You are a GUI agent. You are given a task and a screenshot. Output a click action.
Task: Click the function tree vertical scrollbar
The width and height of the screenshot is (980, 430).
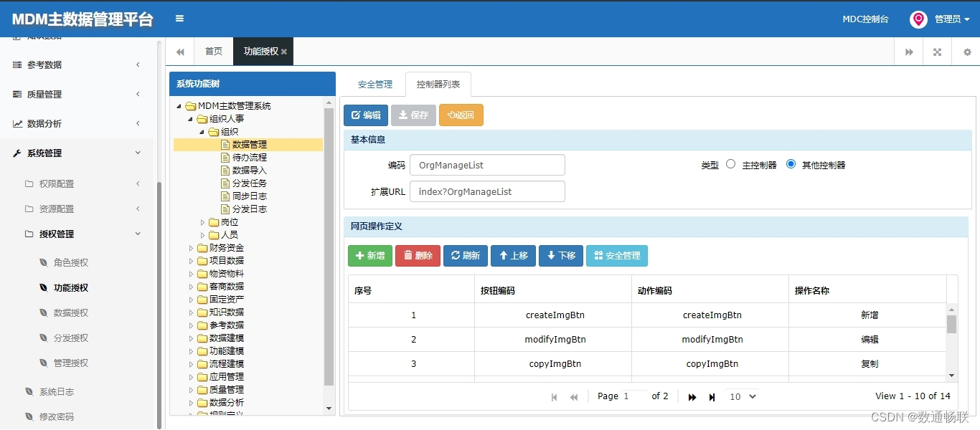pyautogui.click(x=329, y=247)
